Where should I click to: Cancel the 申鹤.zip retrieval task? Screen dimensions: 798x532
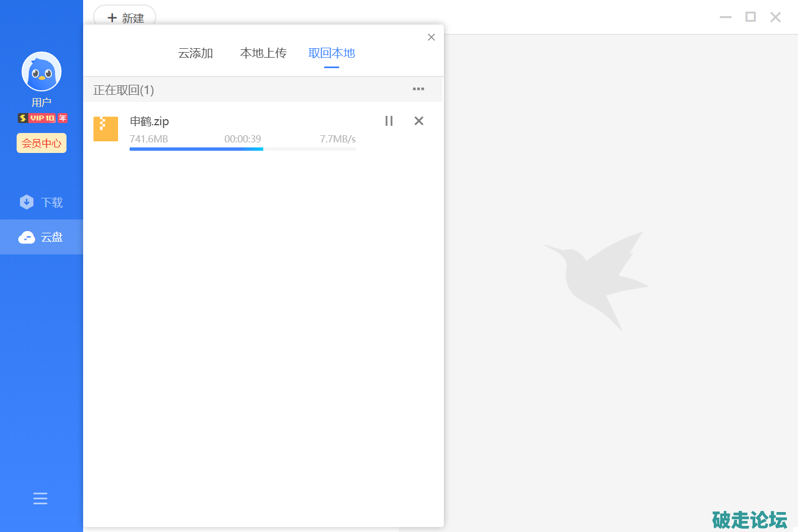coord(419,121)
